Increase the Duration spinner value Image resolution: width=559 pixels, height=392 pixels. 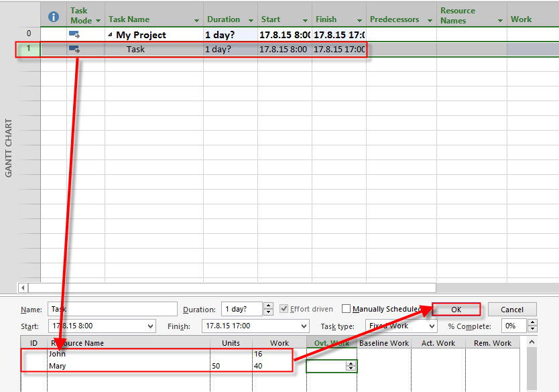[269, 306]
